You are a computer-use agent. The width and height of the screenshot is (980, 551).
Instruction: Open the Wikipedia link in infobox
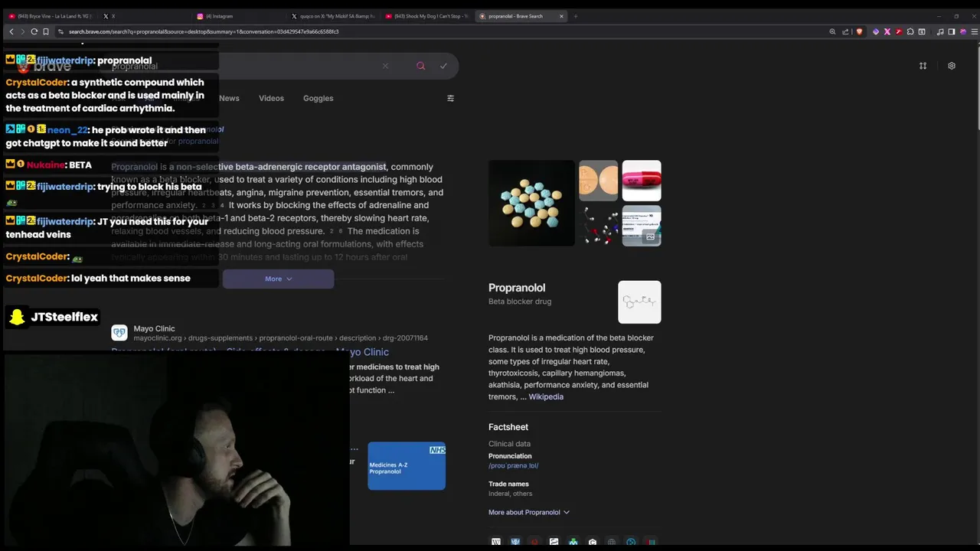[x=546, y=396]
